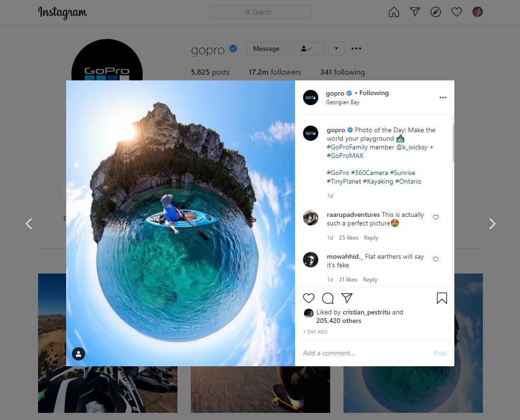The width and height of the screenshot is (520, 420).
Task: Open comment bubble icon below the photo
Action: 328,298
